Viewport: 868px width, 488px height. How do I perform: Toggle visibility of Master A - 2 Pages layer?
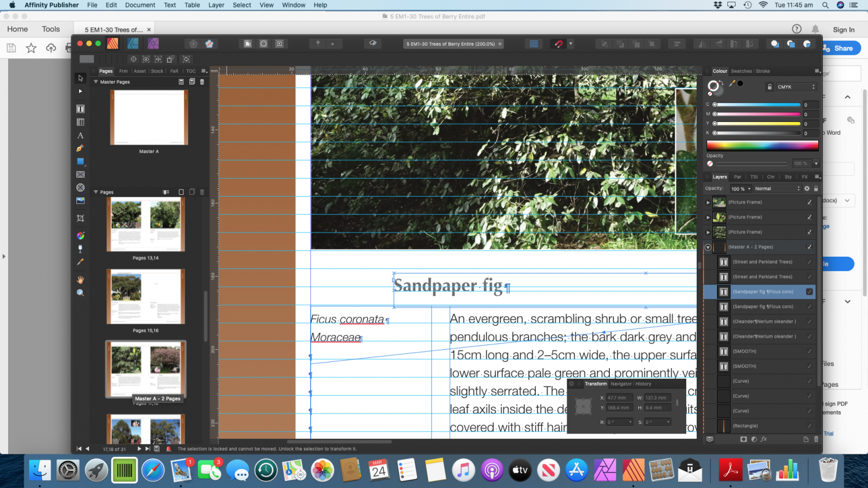click(809, 247)
